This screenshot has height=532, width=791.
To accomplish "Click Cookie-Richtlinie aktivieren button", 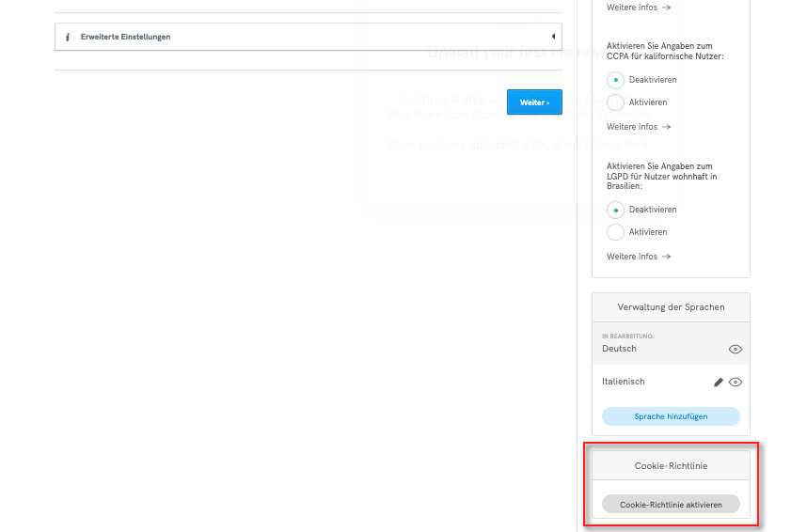I will [x=671, y=505].
